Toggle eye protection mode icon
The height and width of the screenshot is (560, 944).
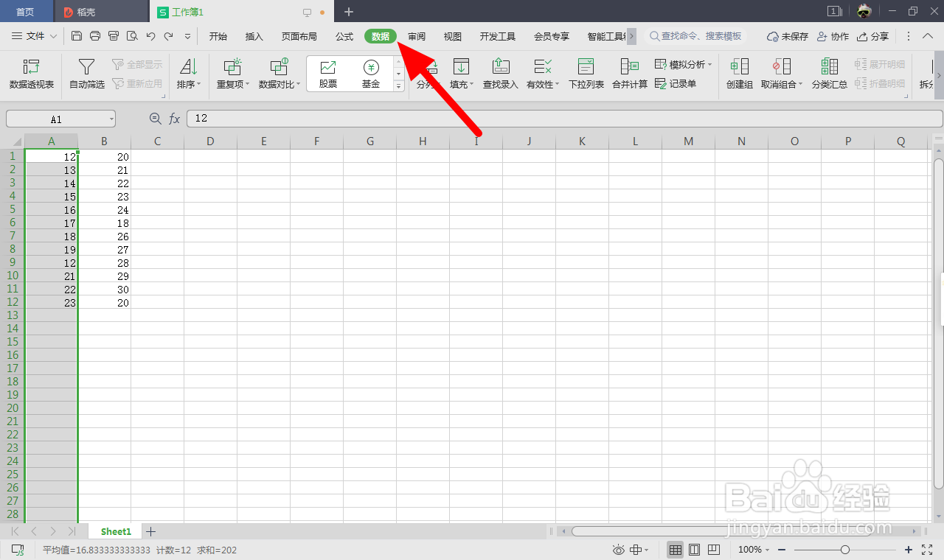coord(618,550)
